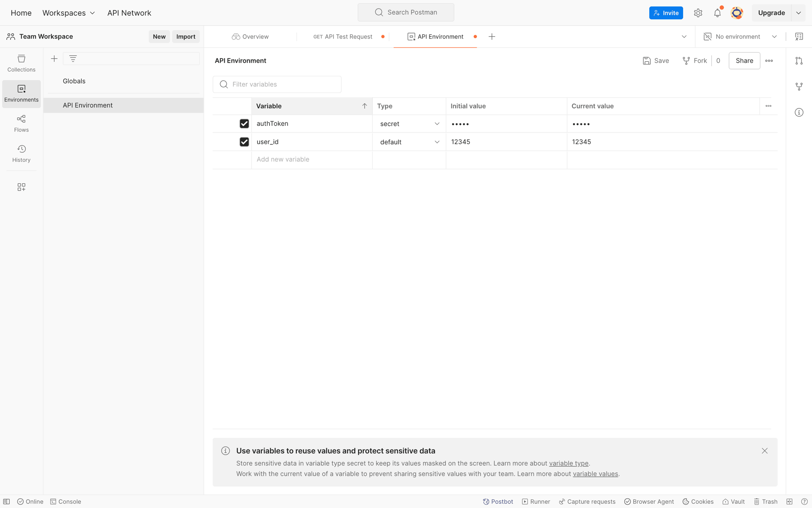Open type dropdown for user_id
Viewport: 812px width, 508px height.
pyautogui.click(x=409, y=142)
